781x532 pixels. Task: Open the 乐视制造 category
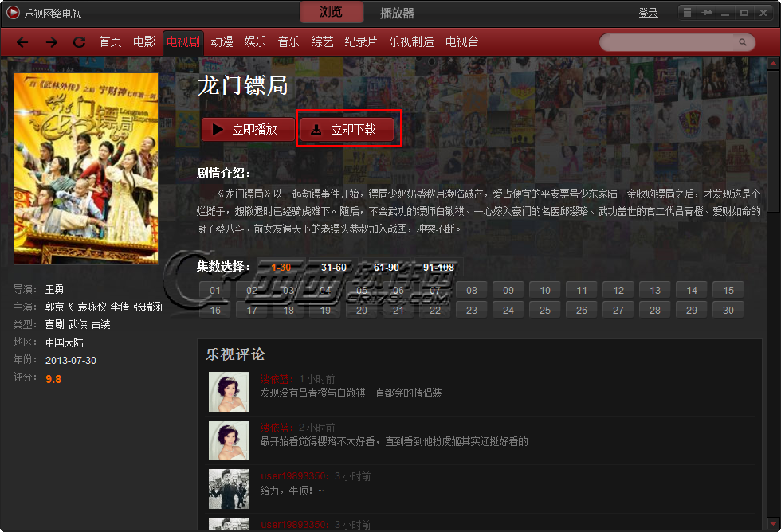(x=411, y=41)
